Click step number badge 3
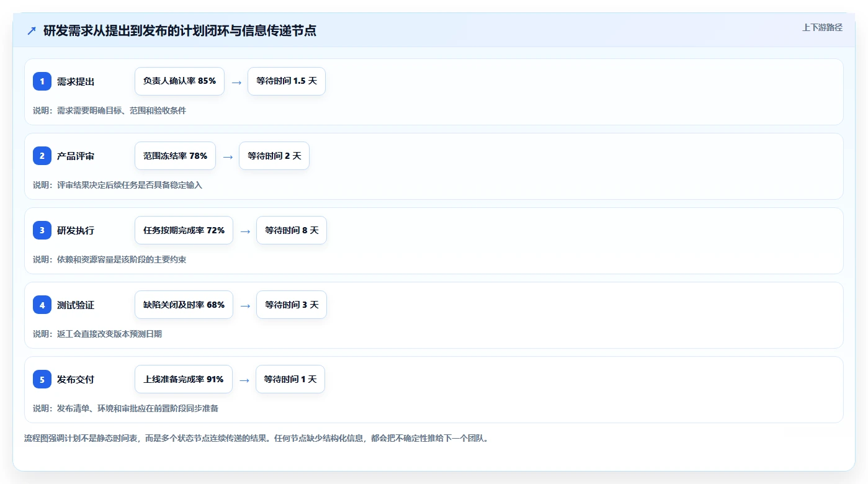 click(42, 230)
